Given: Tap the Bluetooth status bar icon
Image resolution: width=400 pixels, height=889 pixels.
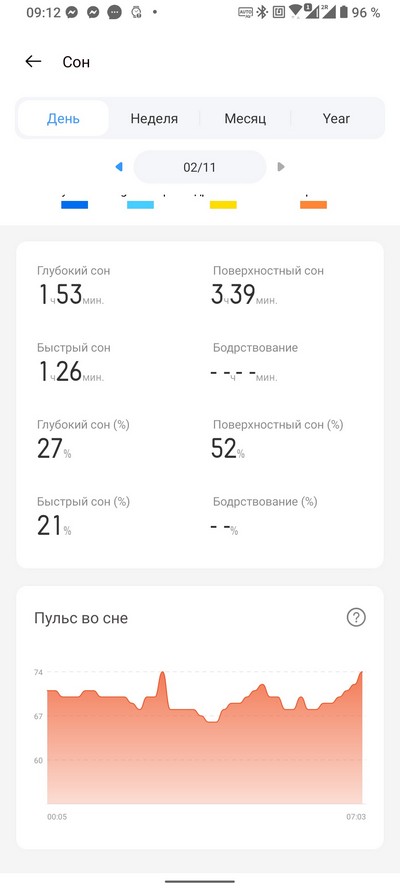Looking at the screenshot, I should tap(261, 12).
